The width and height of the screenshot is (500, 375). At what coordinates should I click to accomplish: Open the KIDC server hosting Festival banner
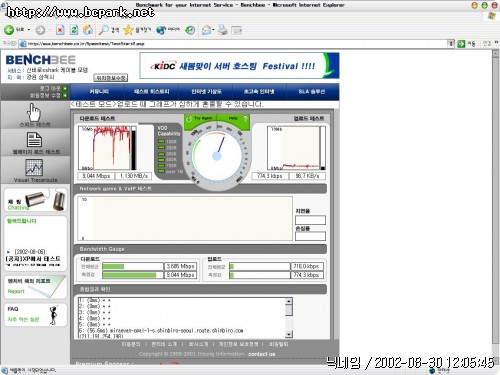(239, 65)
